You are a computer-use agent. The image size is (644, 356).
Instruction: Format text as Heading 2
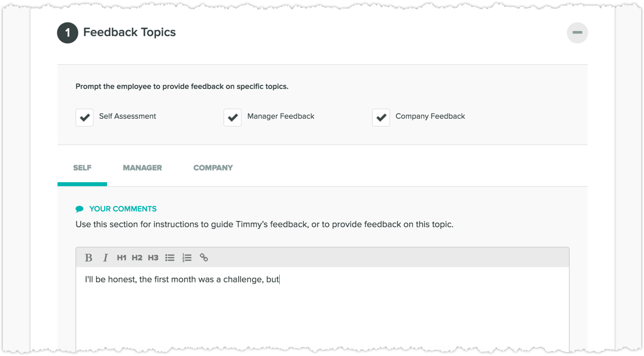click(137, 257)
